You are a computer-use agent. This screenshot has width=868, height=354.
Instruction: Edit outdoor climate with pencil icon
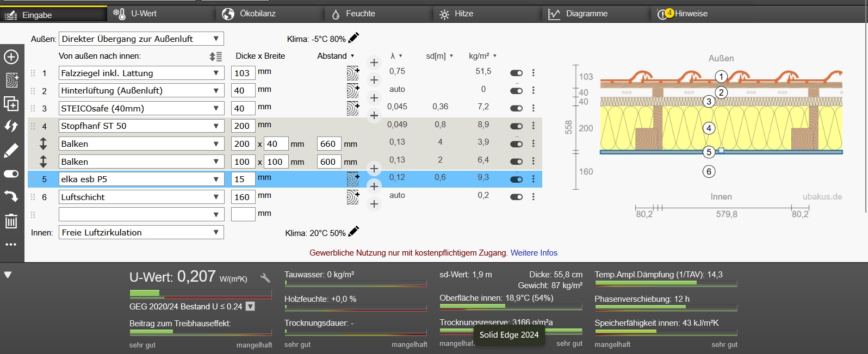[x=354, y=38]
